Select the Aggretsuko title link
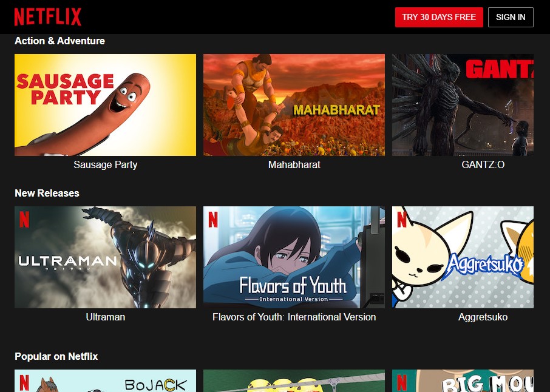Image resolution: width=550 pixels, height=392 pixels. tap(483, 317)
